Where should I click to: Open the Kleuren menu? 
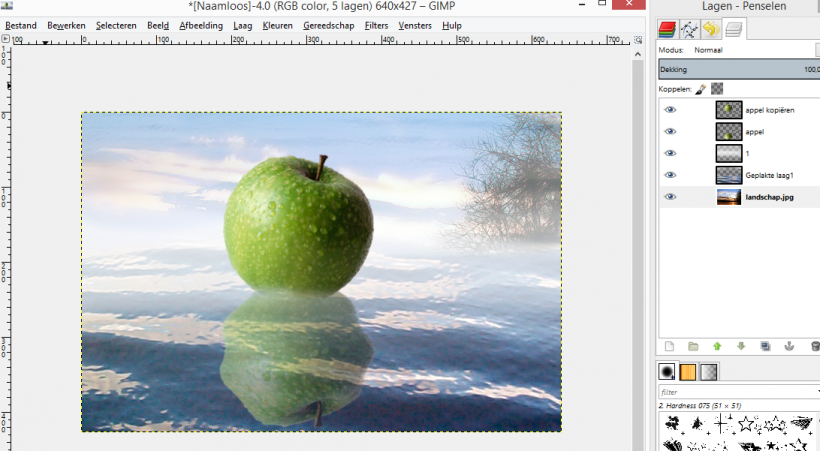coord(277,25)
